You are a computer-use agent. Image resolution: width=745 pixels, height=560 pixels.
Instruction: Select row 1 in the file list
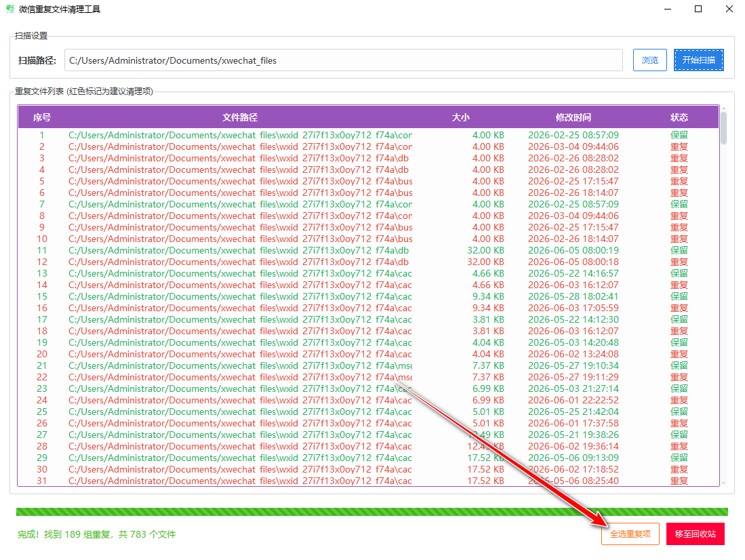(x=369, y=135)
